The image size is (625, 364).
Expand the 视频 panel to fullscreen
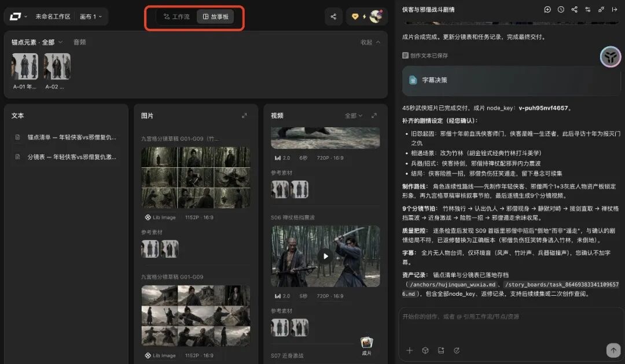click(x=374, y=116)
